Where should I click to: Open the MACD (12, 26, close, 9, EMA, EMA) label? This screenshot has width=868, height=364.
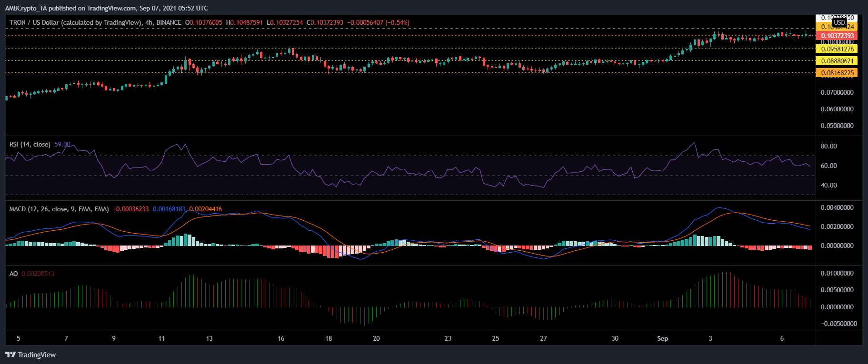pyautogui.click(x=59, y=209)
